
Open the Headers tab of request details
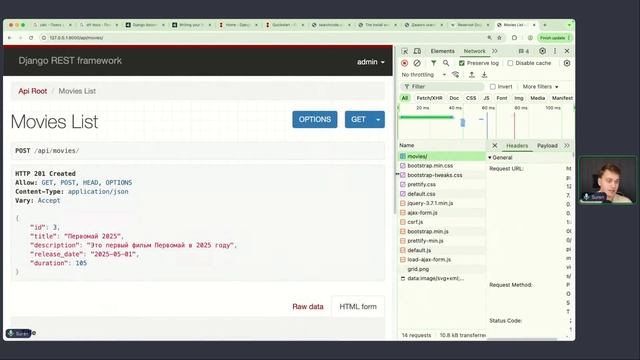(517, 145)
